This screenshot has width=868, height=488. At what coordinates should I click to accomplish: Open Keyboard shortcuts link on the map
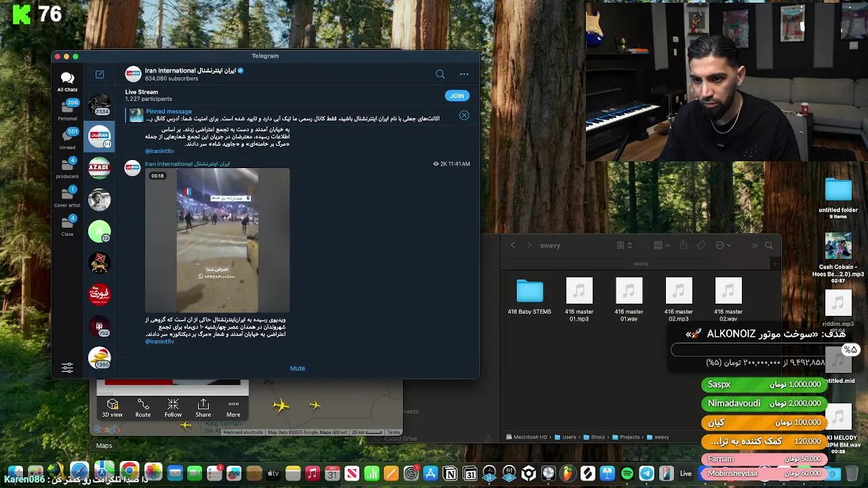(243, 432)
